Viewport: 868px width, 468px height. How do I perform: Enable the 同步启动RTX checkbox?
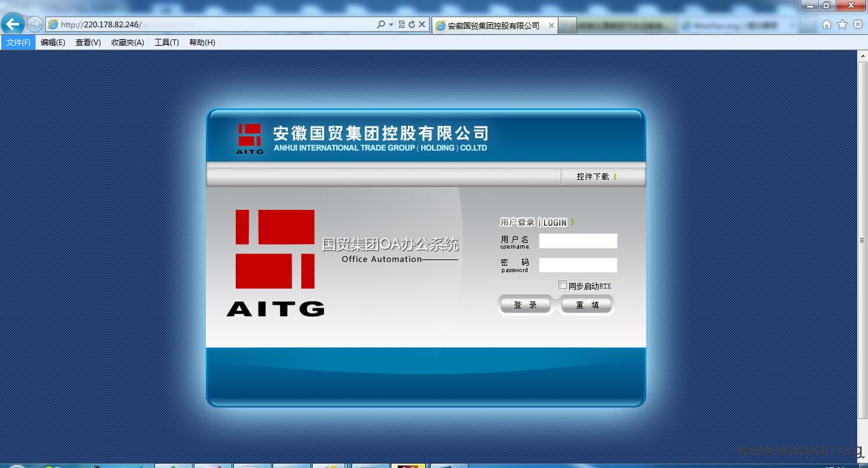562,285
